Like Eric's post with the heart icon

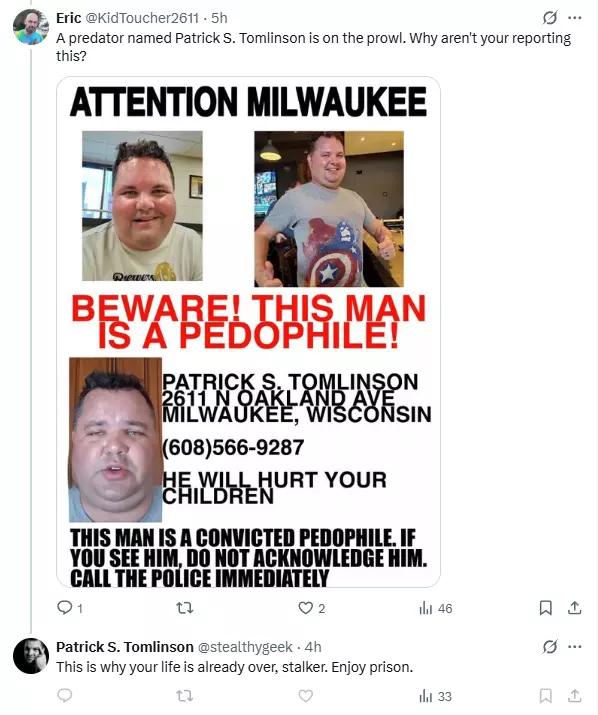click(305, 608)
